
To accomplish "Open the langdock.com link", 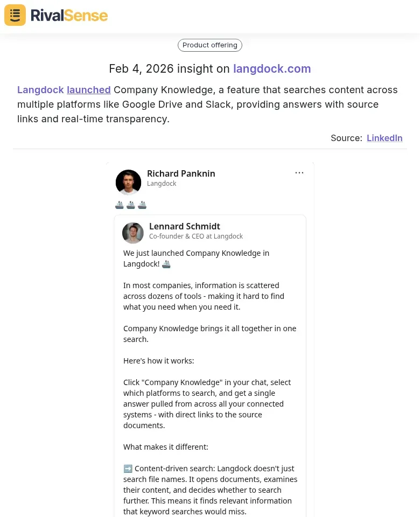I will [x=272, y=68].
